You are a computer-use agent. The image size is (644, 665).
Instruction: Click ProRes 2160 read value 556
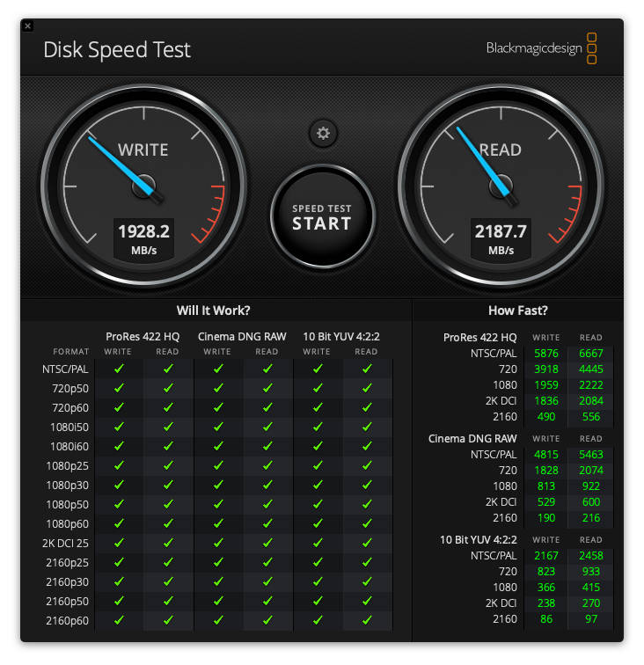point(591,416)
